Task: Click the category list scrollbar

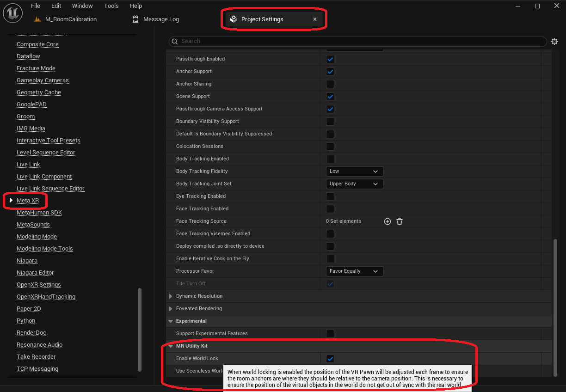Action: pos(140,329)
